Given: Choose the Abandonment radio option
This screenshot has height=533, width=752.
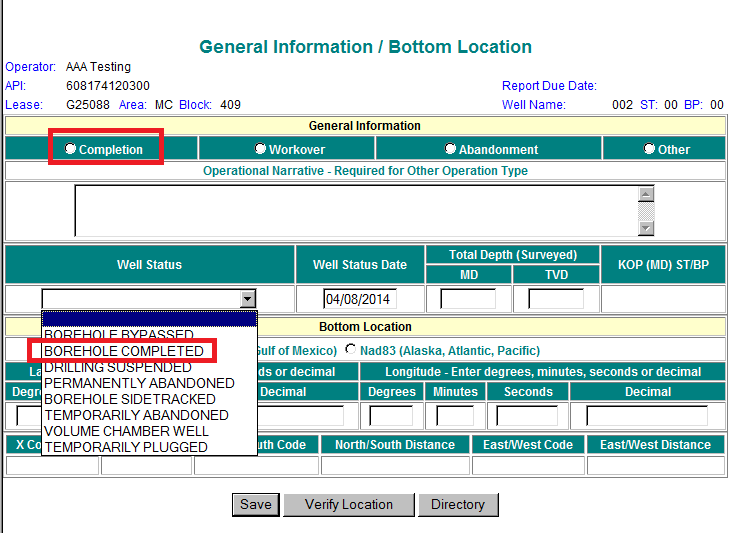Looking at the screenshot, I should [451, 149].
